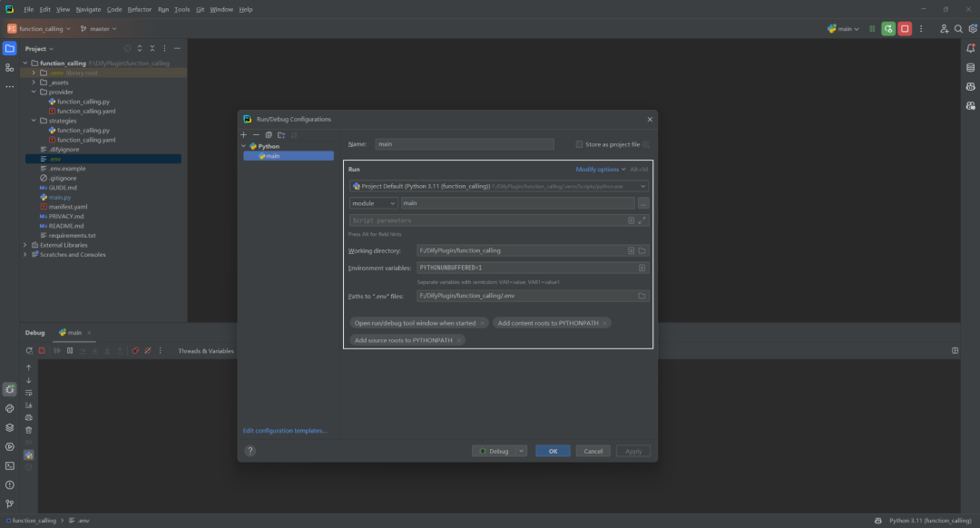
Task: Open Code With Me from the top toolbar
Action: pos(944,29)
